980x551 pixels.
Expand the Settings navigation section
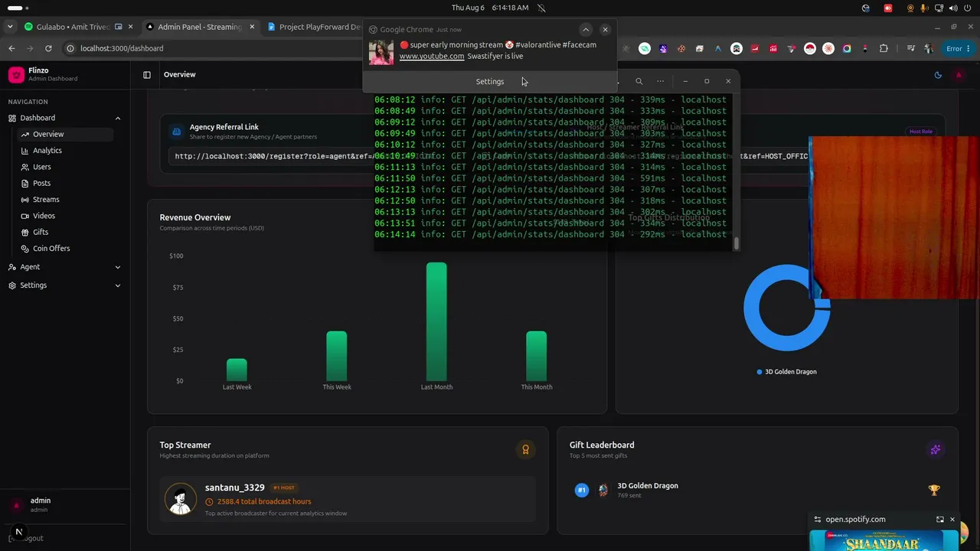tap(65, 285)
